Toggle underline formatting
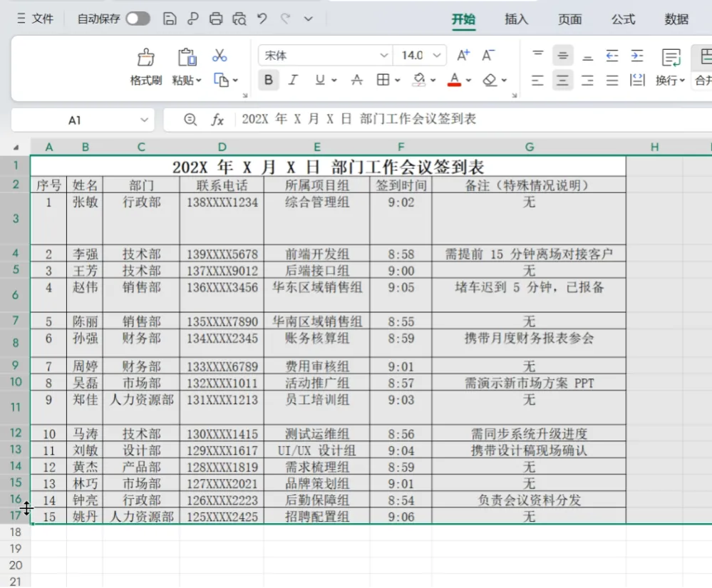The image size is (712, 588). click(320, 81)
